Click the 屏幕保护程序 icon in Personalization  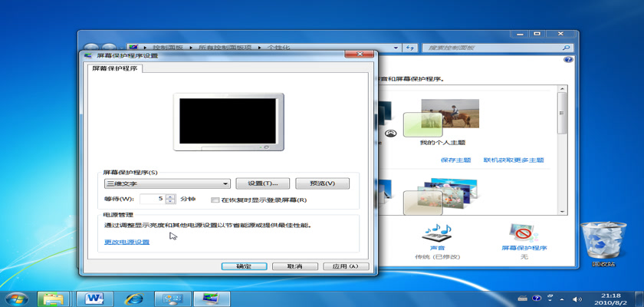524,233
